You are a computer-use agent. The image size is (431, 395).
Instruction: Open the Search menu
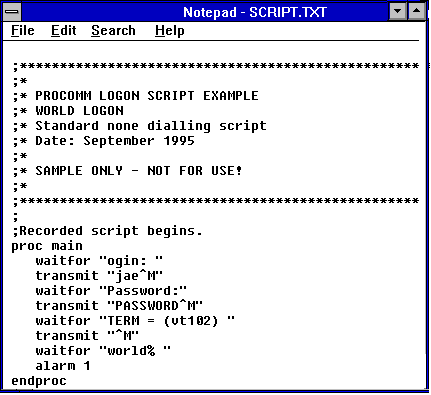coord(113,31)
